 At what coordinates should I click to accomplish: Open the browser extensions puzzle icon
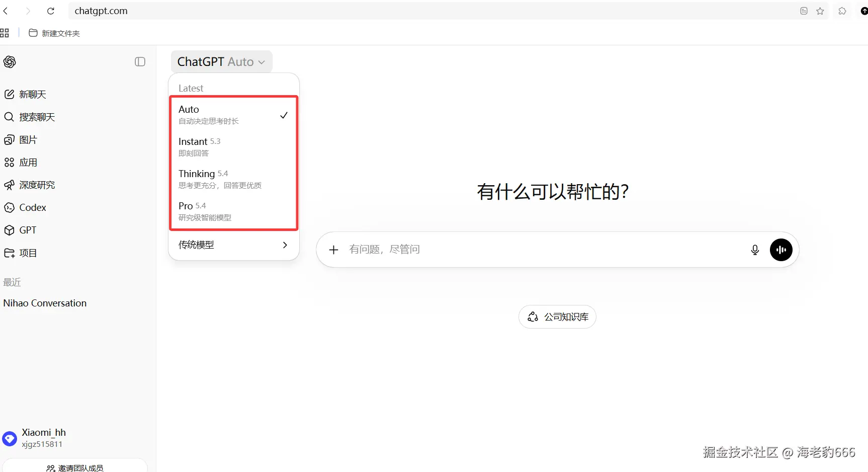coord(842,11)
